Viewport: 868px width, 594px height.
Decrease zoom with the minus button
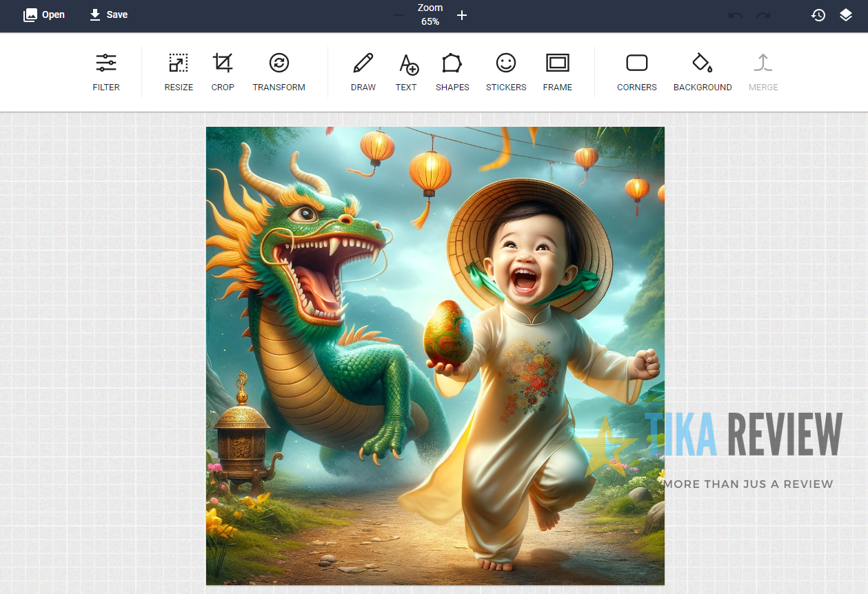[x=398, y=15]
